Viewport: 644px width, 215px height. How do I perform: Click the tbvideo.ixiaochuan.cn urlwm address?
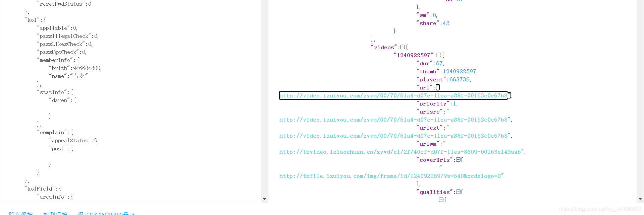pyautogui.click(x=400, y=152)
